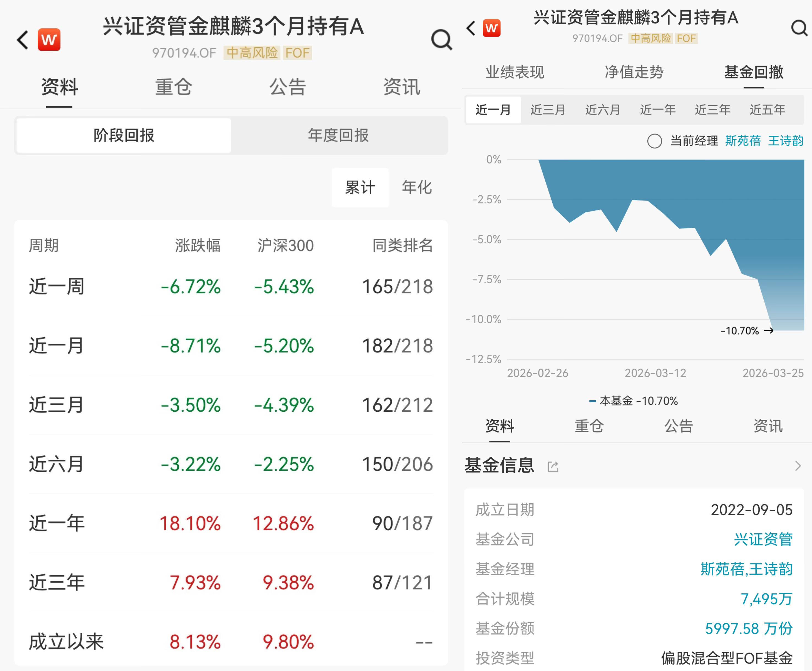Screen dimensions: 812x671
Task: Toggle the 当前经理 radio button
Action: click(x=654, y=141)
